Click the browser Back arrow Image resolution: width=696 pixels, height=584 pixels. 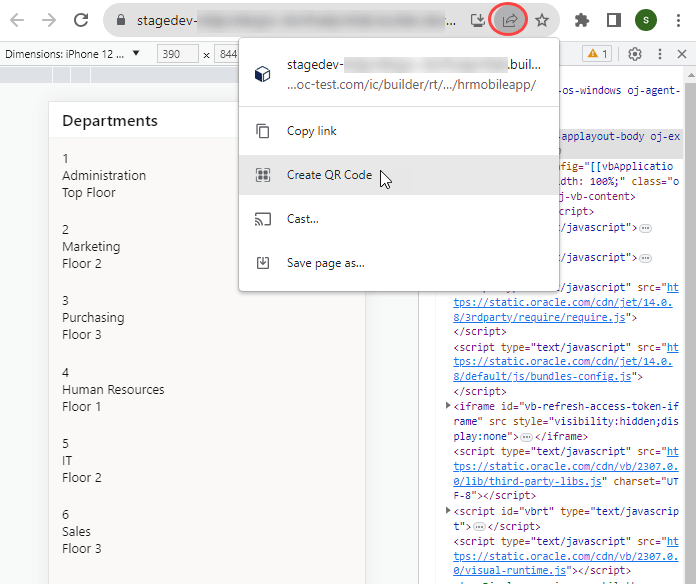point(17,20)
